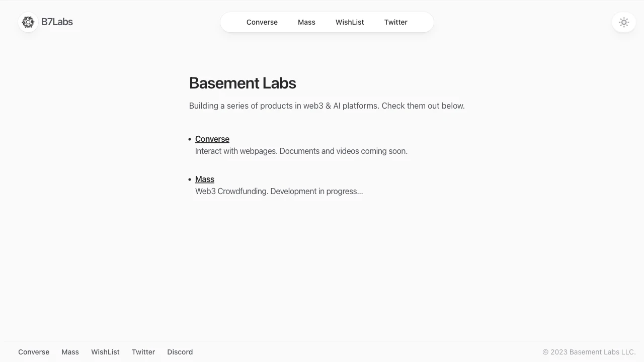Open Discord from the footer
644x362 pixels.
180,352
